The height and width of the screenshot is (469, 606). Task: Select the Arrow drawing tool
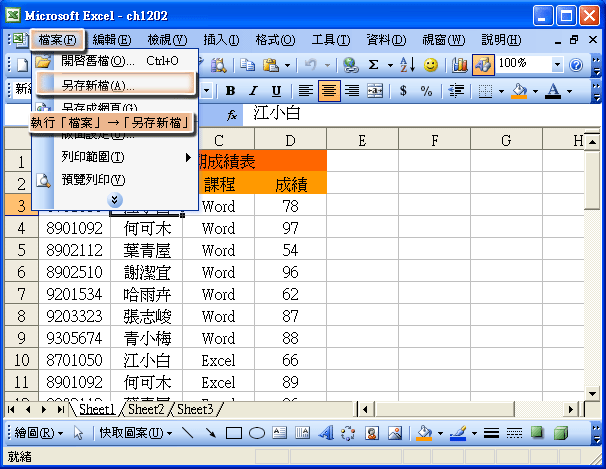(210, 433)
